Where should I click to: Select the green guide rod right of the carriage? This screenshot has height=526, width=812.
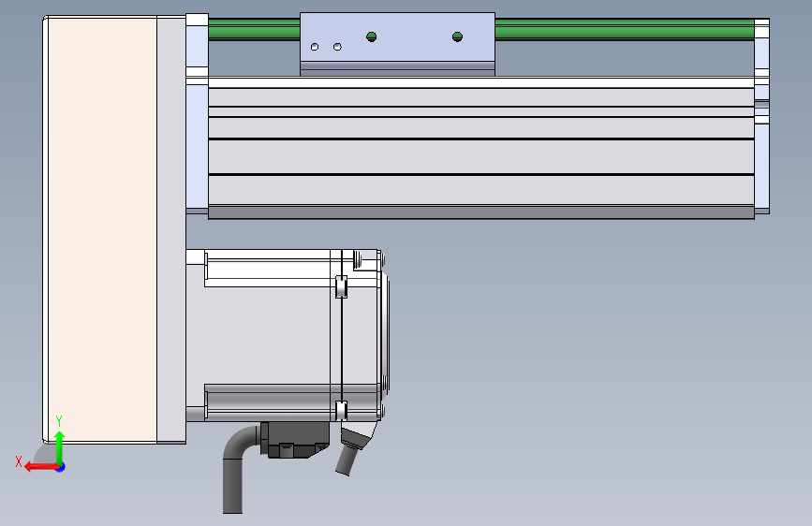pos(625,30)
